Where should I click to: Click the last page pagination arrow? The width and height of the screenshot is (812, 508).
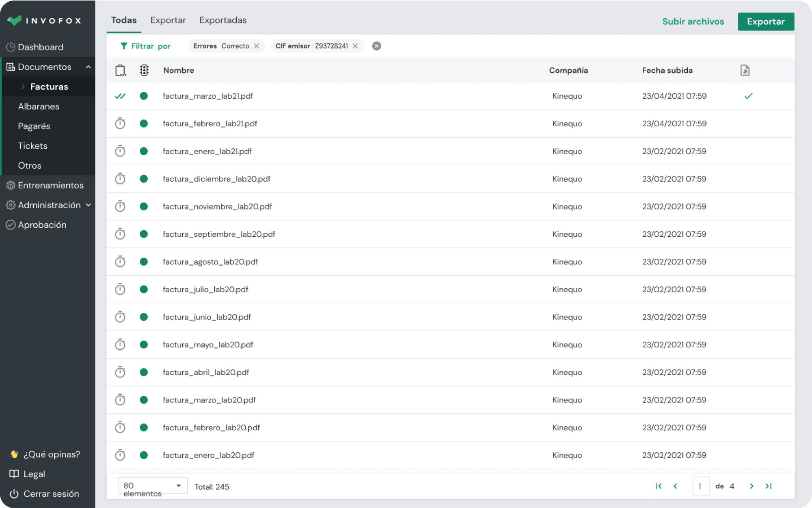769,486
